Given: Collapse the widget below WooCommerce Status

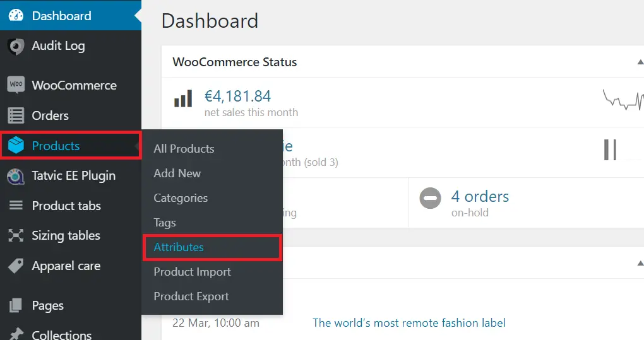Looking at the screenshot, I should (640, 263).
